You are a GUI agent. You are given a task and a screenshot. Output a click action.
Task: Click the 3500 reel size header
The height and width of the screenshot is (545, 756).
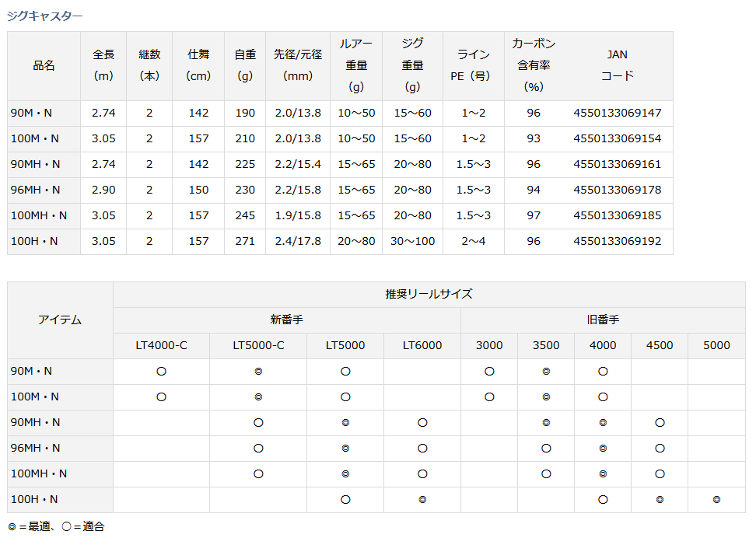coord(546,345)
